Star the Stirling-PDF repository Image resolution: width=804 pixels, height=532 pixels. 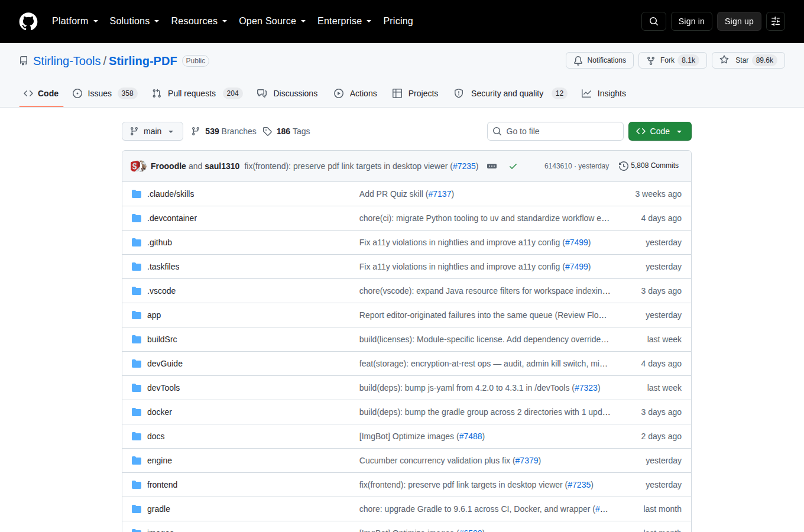[748, 60]
